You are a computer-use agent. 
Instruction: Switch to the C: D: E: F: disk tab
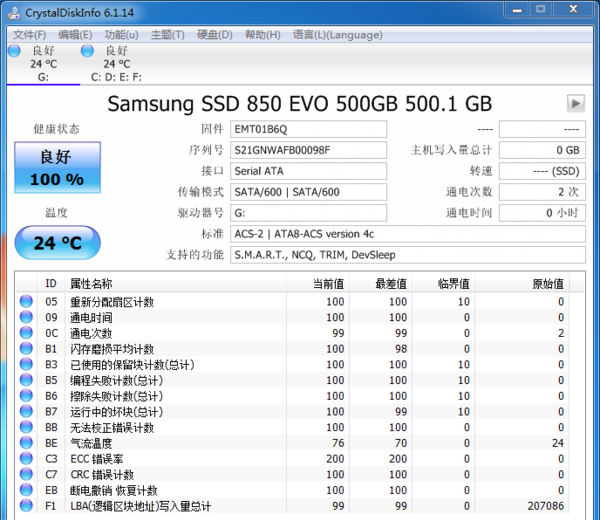click(116, 64)
